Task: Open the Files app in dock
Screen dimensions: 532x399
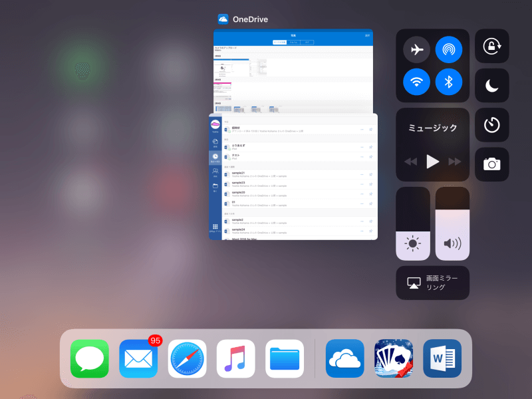Action: 285,358
